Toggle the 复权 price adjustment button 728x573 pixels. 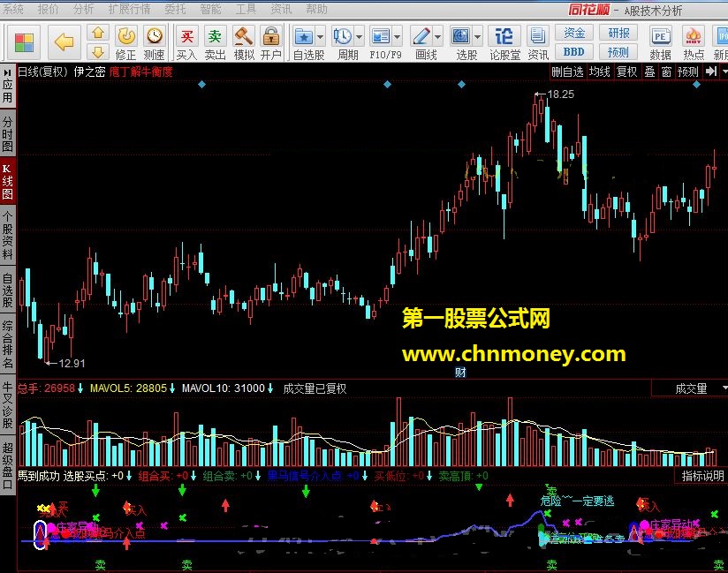tap(626, 72)
